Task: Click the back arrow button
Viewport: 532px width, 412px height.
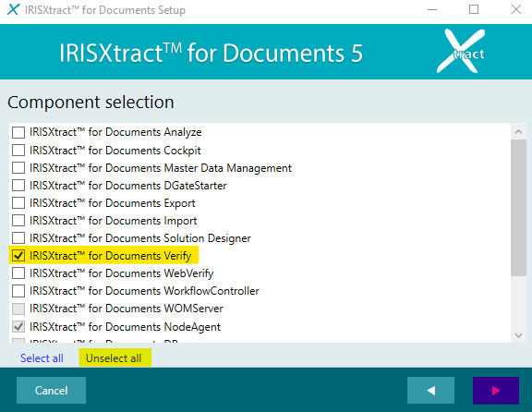Action: [x=430, y=390]
